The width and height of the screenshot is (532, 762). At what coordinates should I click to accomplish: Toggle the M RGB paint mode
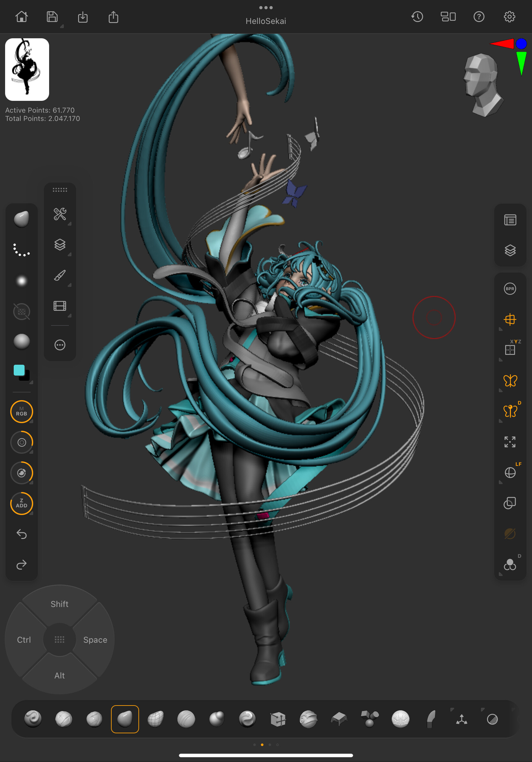22,412
